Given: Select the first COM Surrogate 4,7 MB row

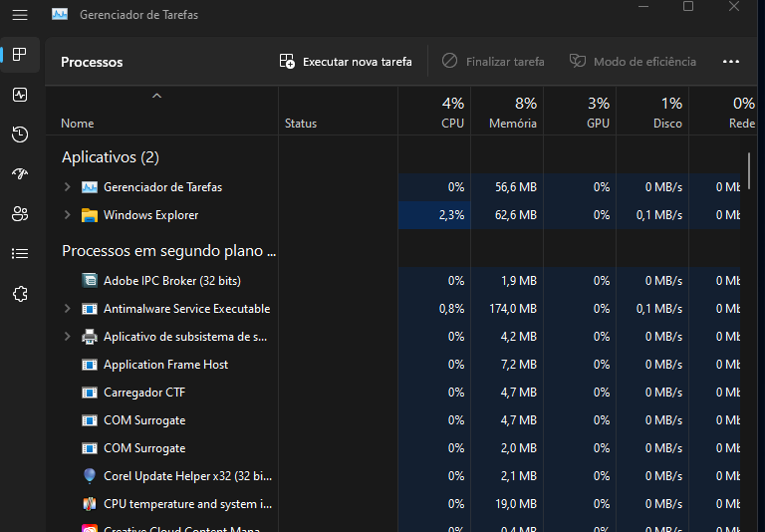Looking at the screenshot, I should click(x=392, y=420).
